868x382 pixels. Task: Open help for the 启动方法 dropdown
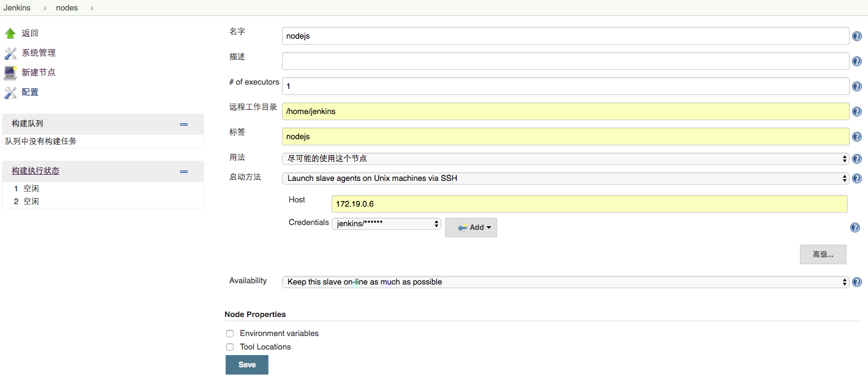[x=857, y=178]
